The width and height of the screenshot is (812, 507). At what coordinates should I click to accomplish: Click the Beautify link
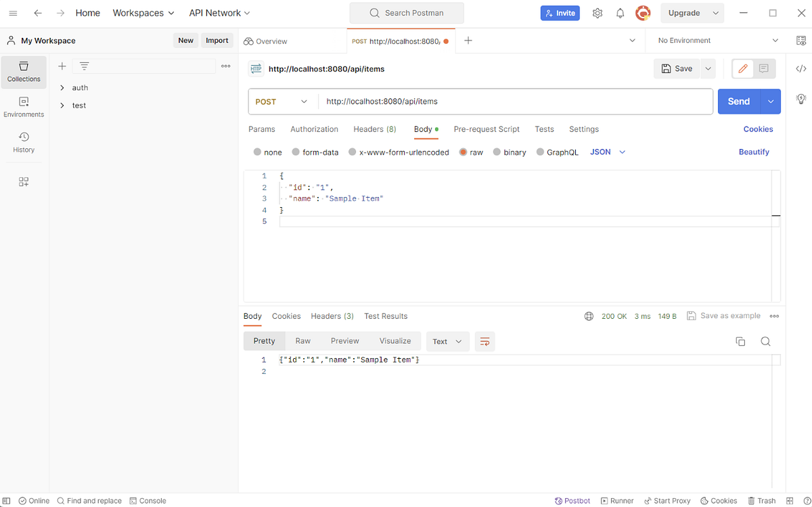tap(754, 152)
